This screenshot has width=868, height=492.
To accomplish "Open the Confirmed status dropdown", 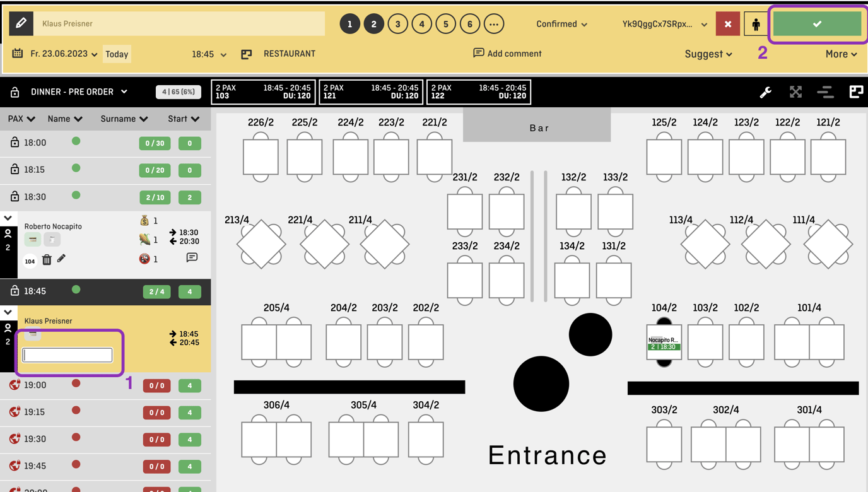I will pos(561,24).
